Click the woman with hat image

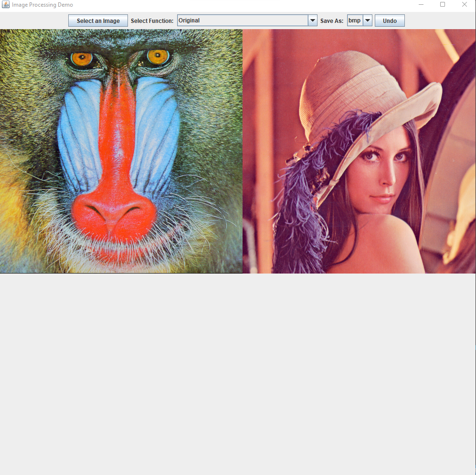[359, 151]
